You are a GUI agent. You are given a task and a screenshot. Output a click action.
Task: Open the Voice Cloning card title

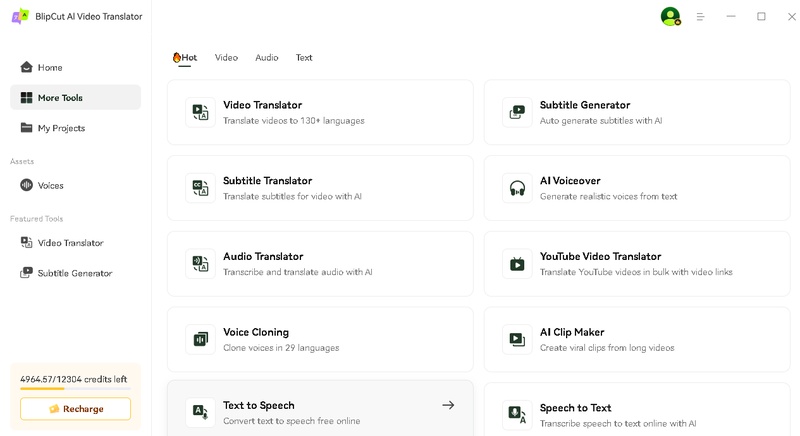[256, 332]
